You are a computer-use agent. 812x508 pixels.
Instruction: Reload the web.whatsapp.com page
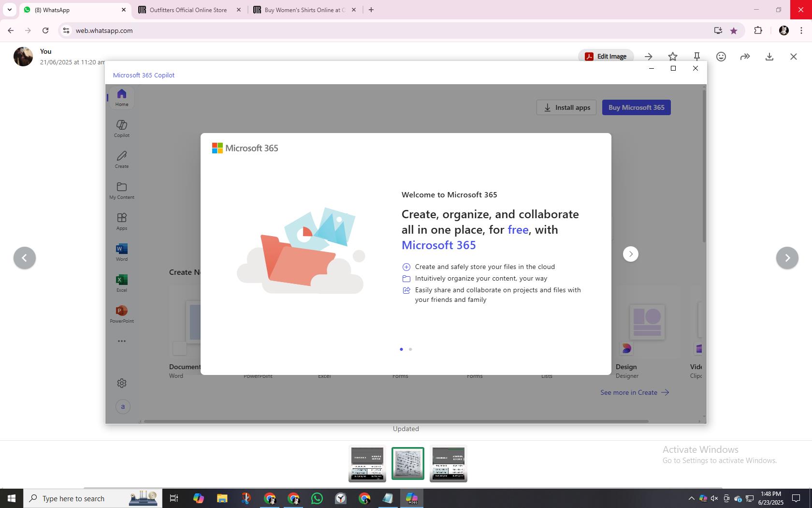45,30
